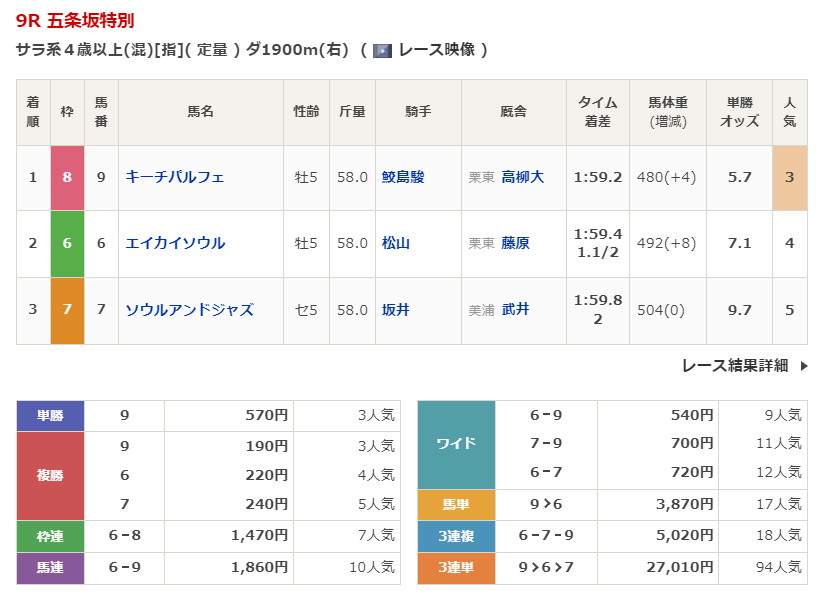826x595 pixels.
Task: Click the 3連単 payout label
Action: click(456, 568)
